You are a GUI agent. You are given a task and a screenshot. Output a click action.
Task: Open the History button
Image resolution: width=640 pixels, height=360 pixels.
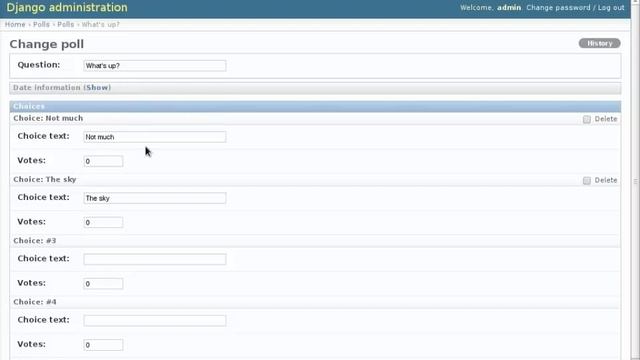(600, 43)
